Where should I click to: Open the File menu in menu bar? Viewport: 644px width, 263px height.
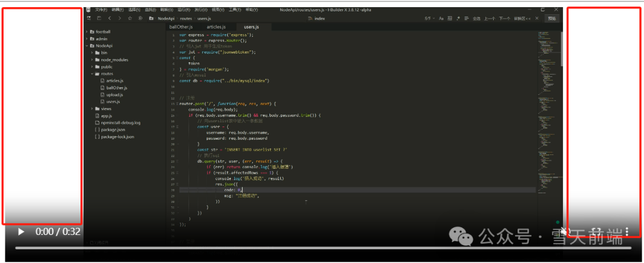[101, 10]
